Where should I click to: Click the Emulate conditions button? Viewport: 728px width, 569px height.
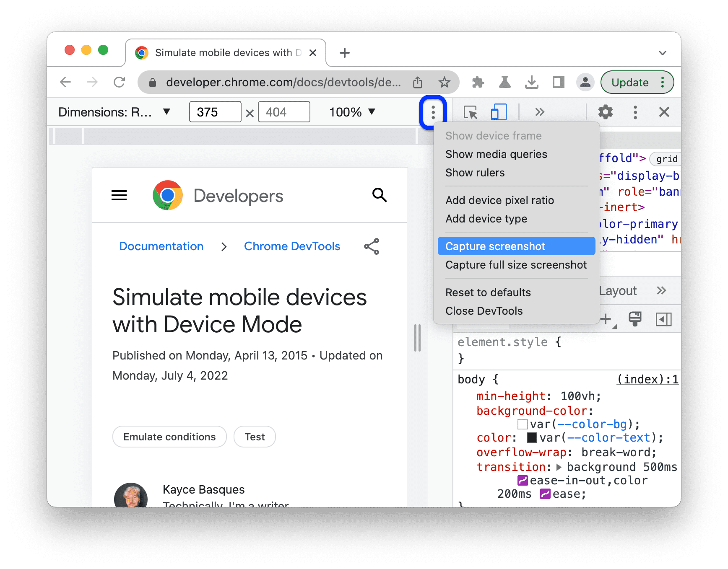coord(169,437)
